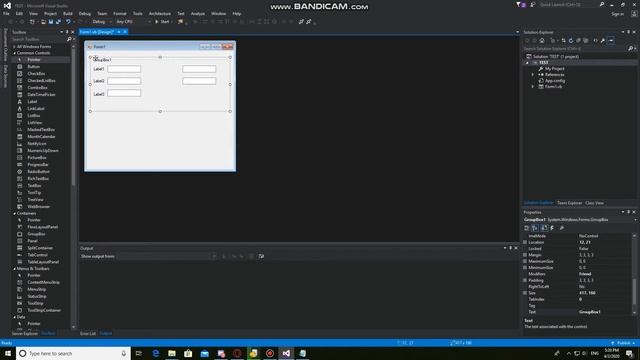Click the Show All Files icon in Solution Explorer

[x=586, y=40]
